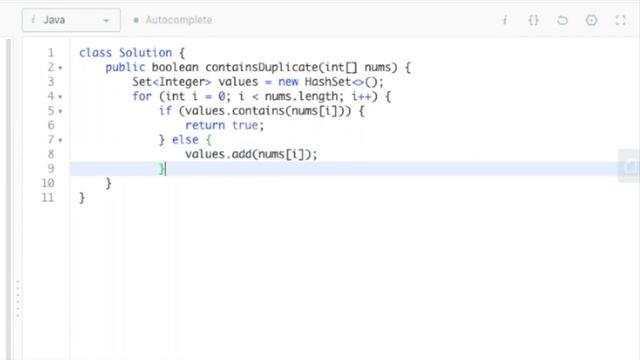Click 'Set<Integer>' type on line 3
Screen dimensions: 640x360
click(x=171, y=82)
